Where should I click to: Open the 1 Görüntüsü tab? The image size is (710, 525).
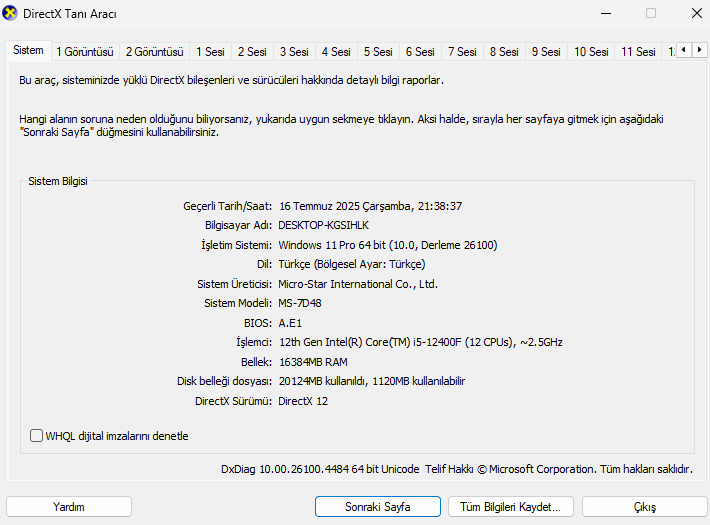tap(85, 52)
